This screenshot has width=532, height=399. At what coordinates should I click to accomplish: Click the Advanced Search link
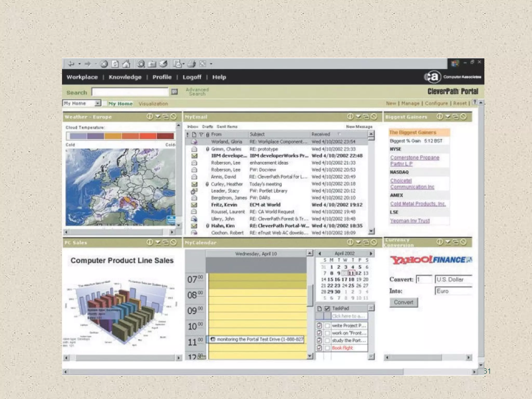click(197, 91)
